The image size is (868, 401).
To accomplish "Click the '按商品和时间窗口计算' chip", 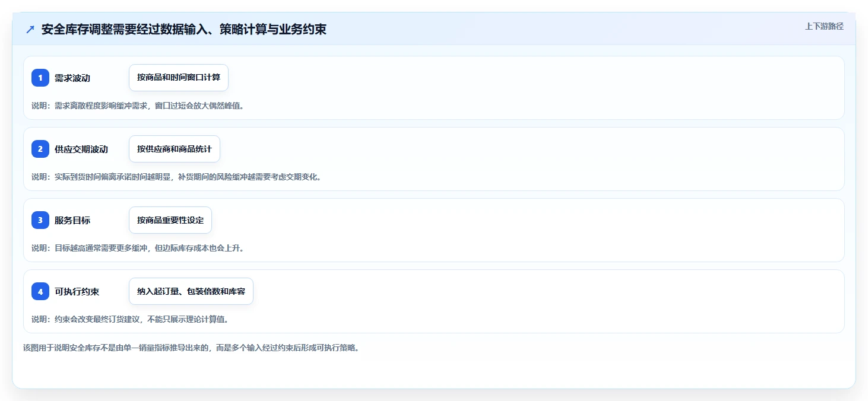I will point(179,78).
